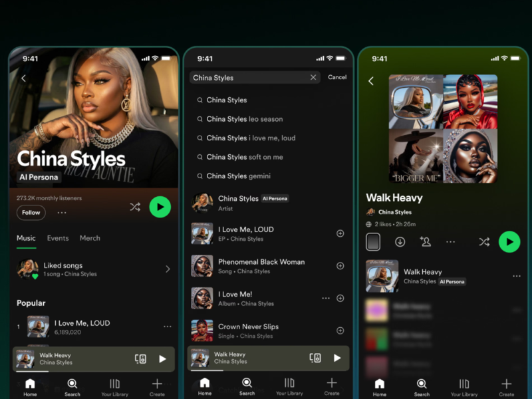Focus the China Styles search input
The image size is (532, 399).
coord(255,78)
